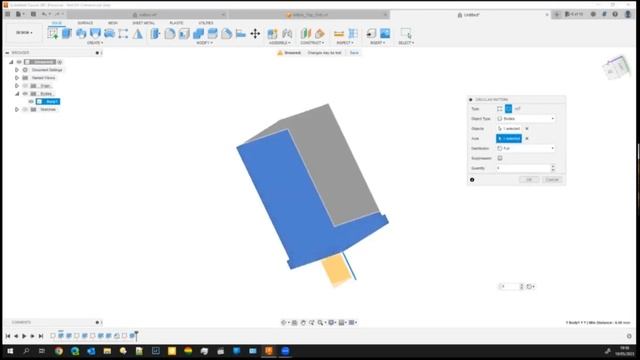Select the Shell tool

click(x=184, y=33)
